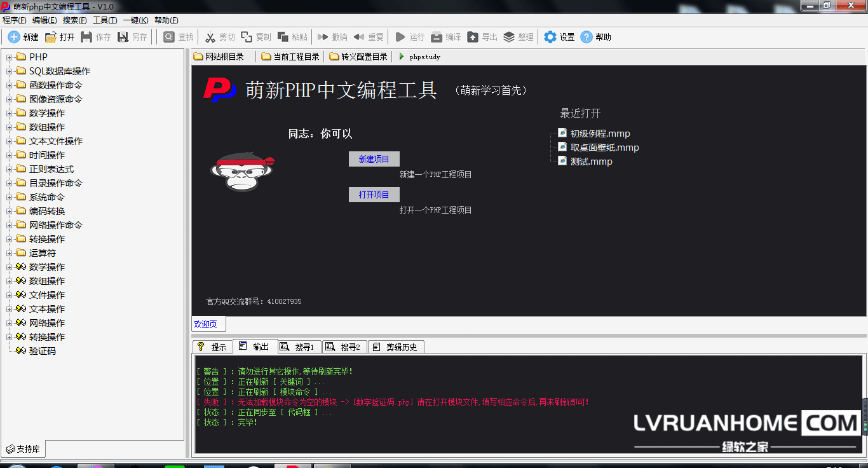Click the 打开 (Open) toolbar icon

[51, 37]
